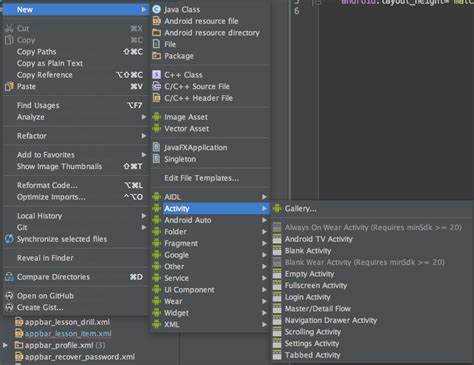Click the Paste clipboard icon
This screenshot has height=365, width=474.
[x=9, y=86]
